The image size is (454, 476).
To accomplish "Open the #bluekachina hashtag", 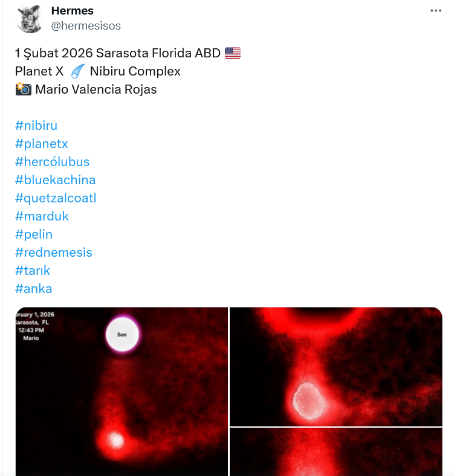I will [55, 180].
